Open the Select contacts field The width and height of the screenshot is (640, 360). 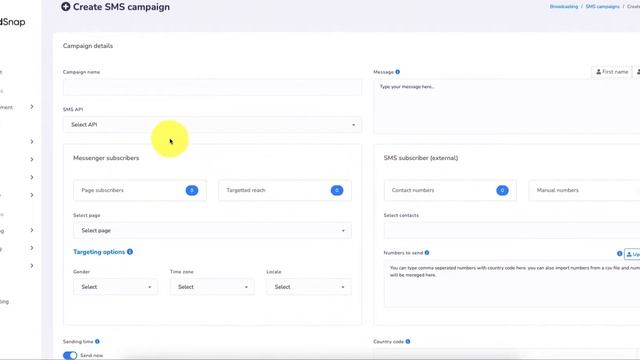(x=512, y=231)
